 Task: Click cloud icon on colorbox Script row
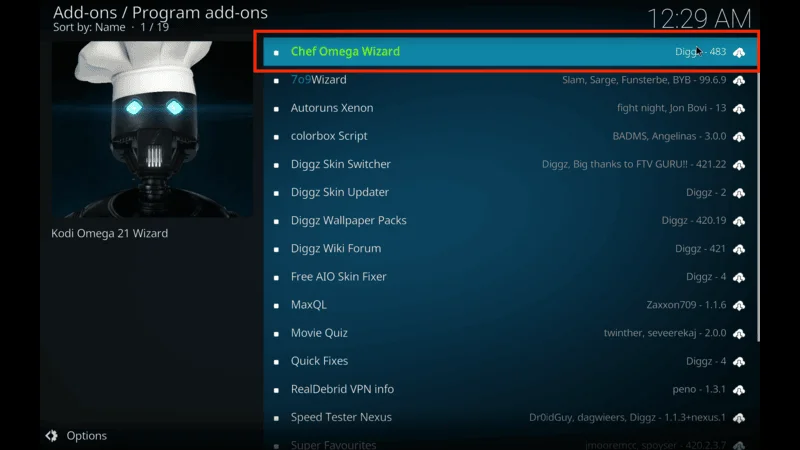[739, 136]
